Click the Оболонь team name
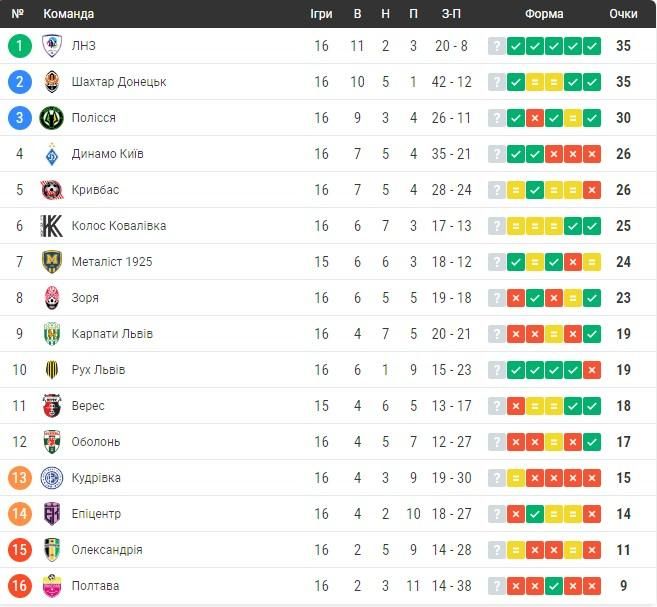 96,442
